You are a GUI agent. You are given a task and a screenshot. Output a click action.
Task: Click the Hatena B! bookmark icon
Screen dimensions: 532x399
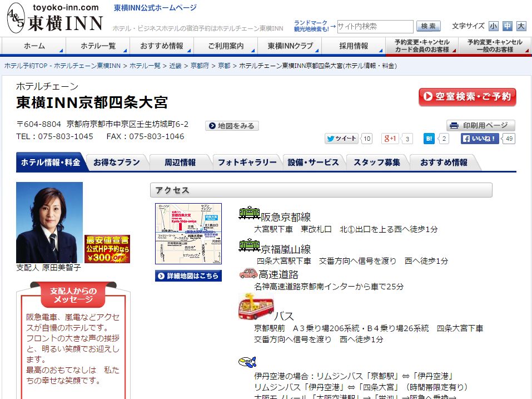(x=429, y=139)
